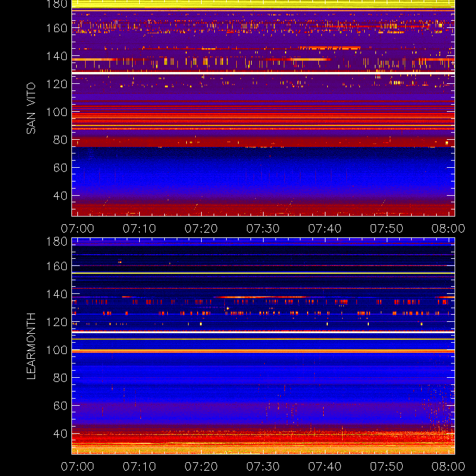Click 07:20 on the Learmonth time axis

click(x=201, y=466)
